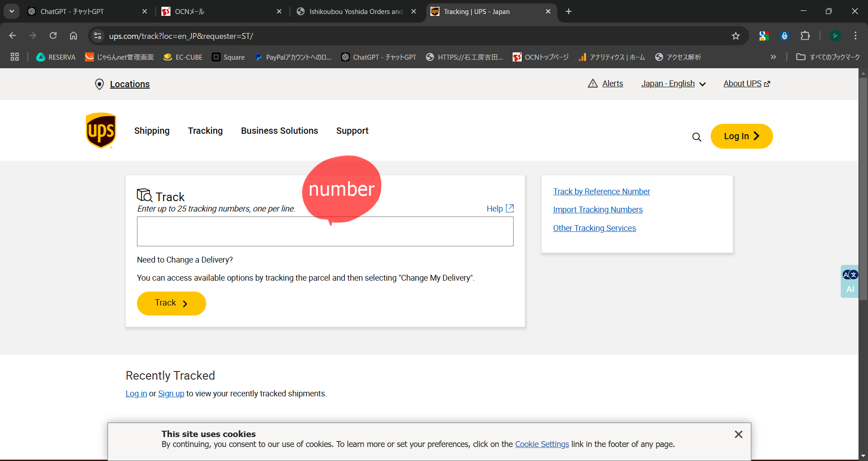Click the browser Reload button

53,36
